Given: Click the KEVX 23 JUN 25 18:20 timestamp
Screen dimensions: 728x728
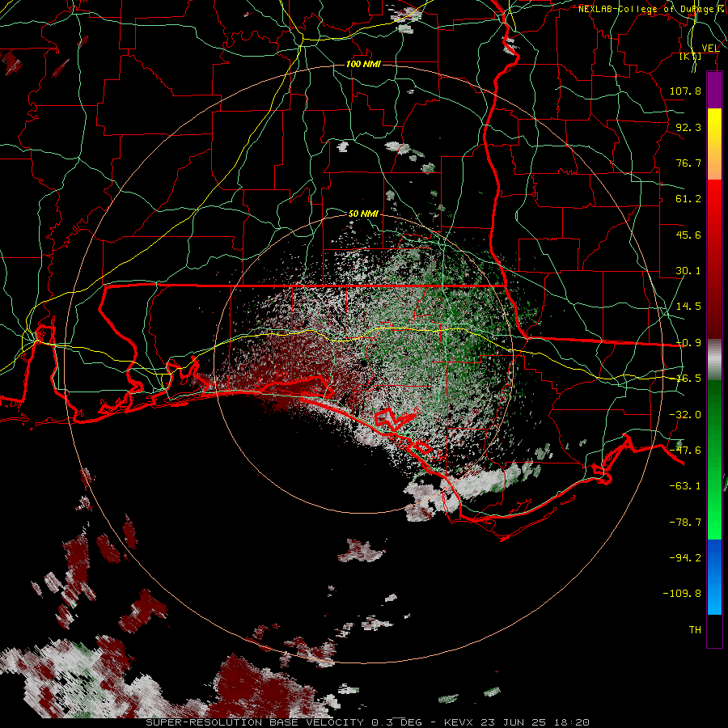Looking at the screenshot, I should (517, 722).
